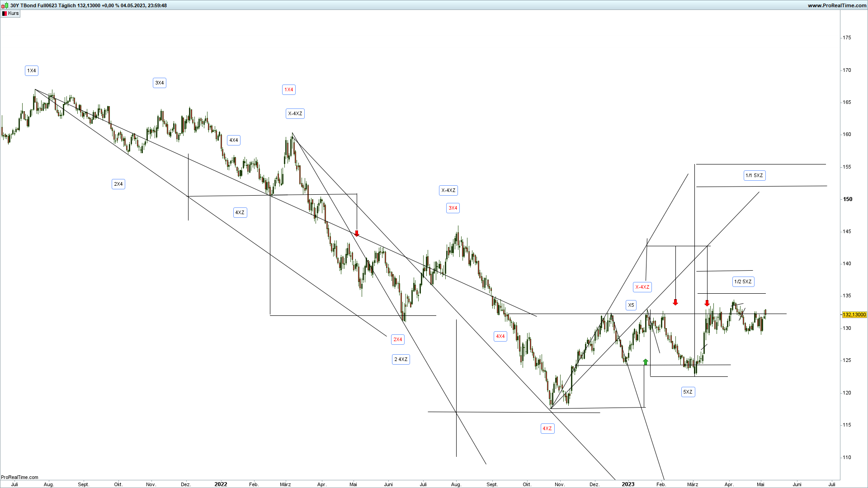Click the '2022' year label on time axis

tap(221, 484)
